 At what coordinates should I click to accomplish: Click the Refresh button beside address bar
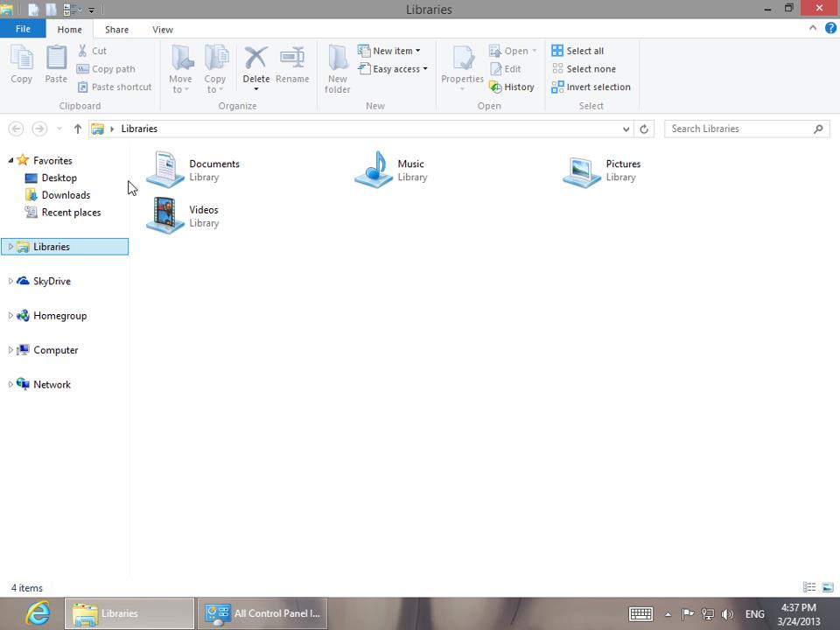[x=644, y=129]
